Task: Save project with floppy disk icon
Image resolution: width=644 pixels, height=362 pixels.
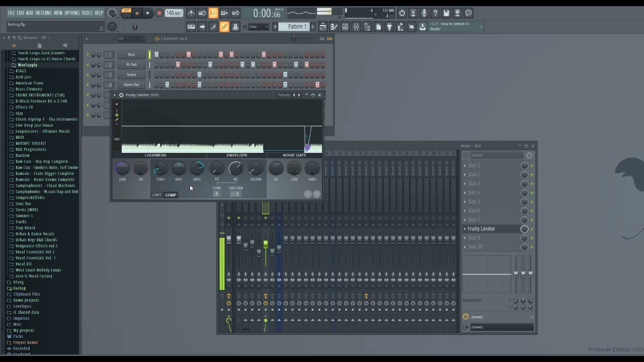Action: (x=446, y=13)
